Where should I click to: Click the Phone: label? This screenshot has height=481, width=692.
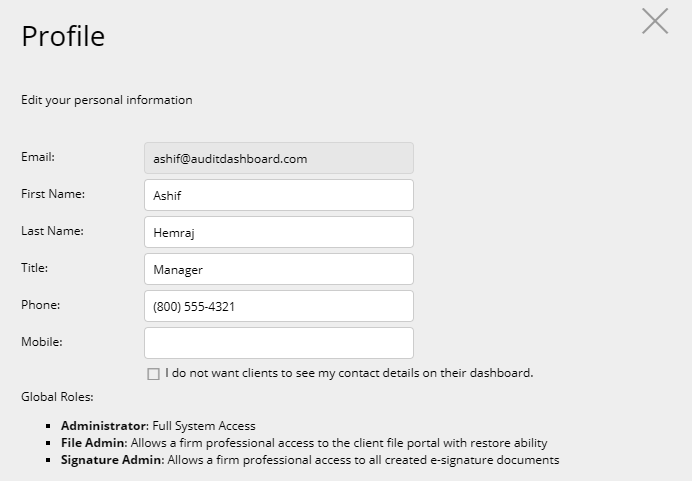(x=41, y=305)
